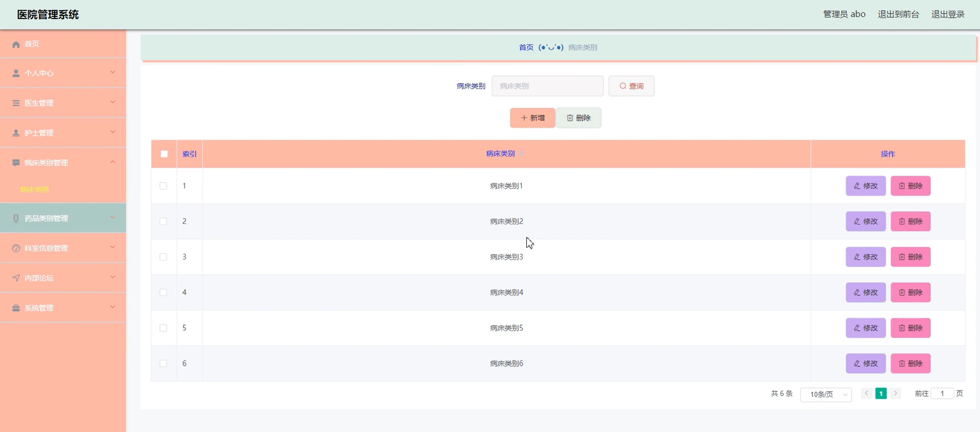Click the 新增 button
980x432 pixels.
click(x=532, y=118)
